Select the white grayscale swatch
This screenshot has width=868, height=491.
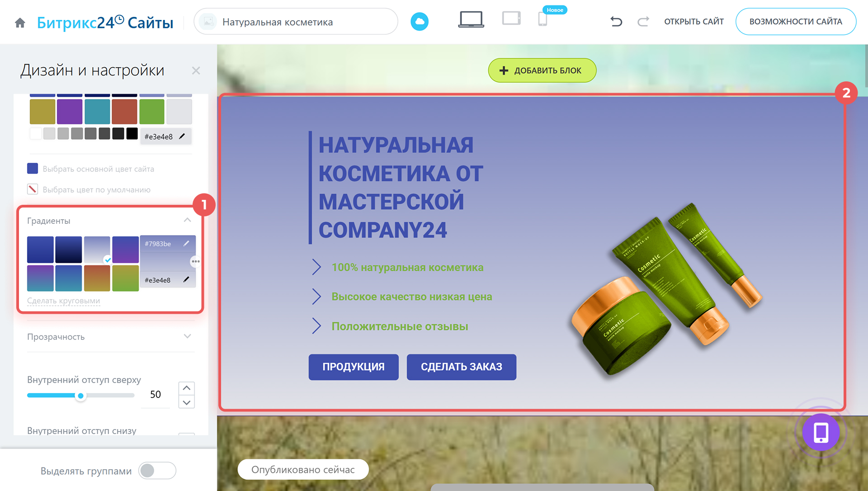click(x=36, y=133)
